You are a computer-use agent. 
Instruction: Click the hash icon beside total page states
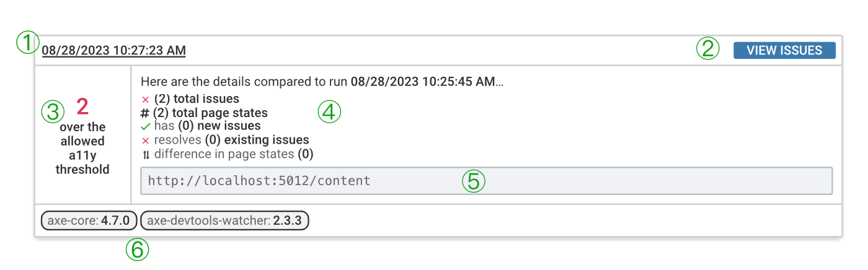pos(145,113)
